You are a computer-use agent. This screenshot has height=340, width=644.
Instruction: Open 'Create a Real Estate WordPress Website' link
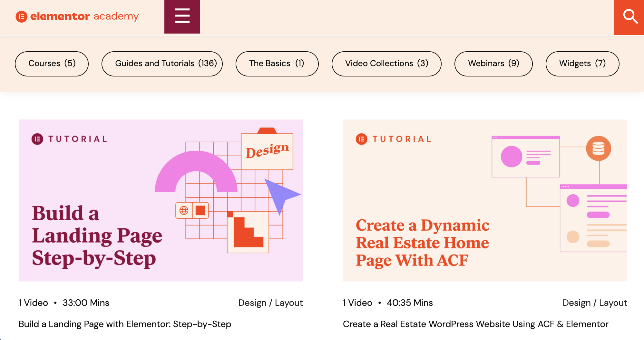click(x=475, y=324)
